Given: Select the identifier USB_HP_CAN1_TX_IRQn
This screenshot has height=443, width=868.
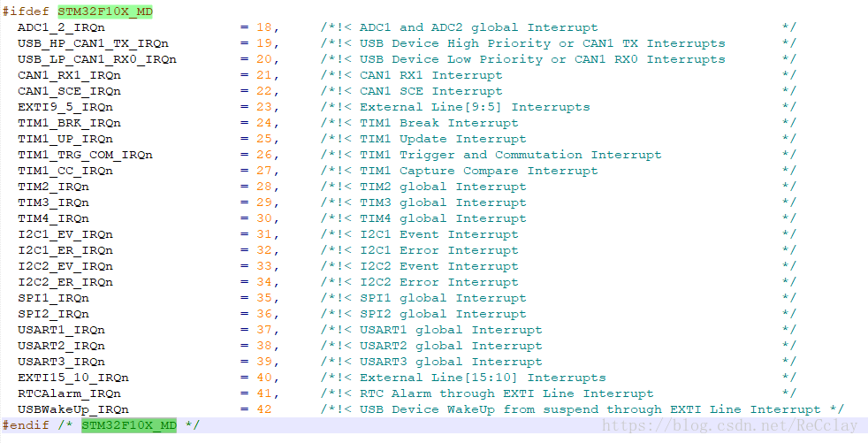Looking at the screenshot, I should (93, 43).
